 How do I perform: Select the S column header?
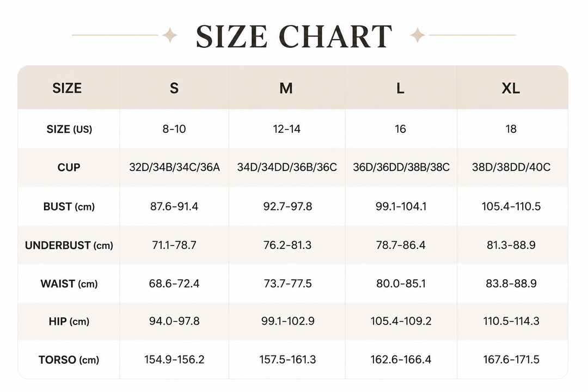tap(174, 88)
